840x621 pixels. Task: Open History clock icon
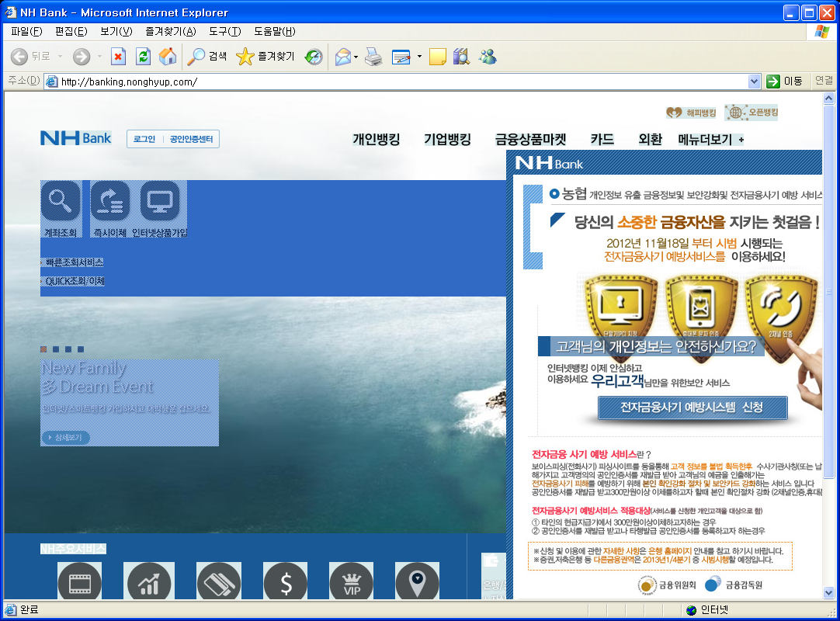click(314, 56)
